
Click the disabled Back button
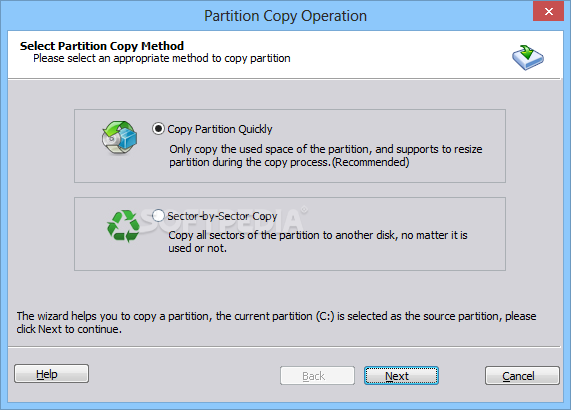click(317, 375)
